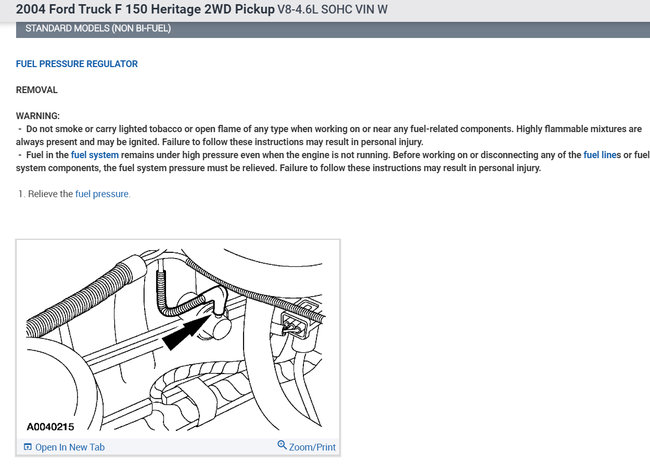
Task: Click the 'Zoom/Print' text link
Action: coord(312,447)
